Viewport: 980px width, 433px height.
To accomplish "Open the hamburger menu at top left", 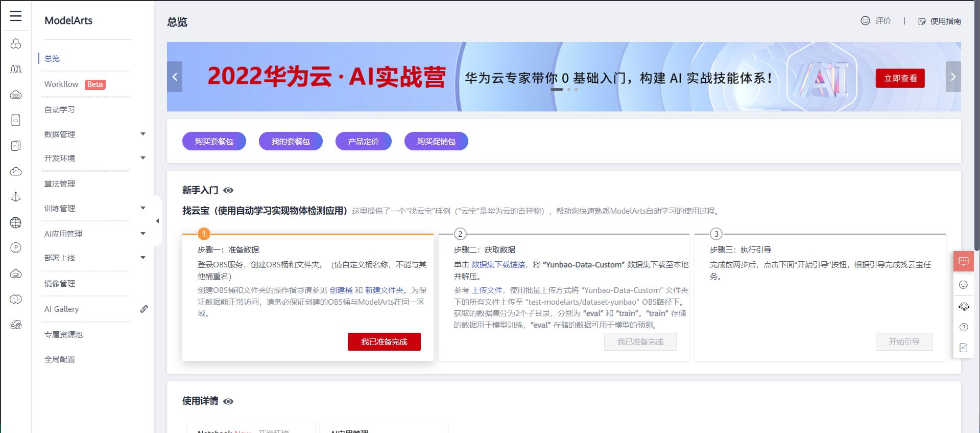I will tap(16, 16).
